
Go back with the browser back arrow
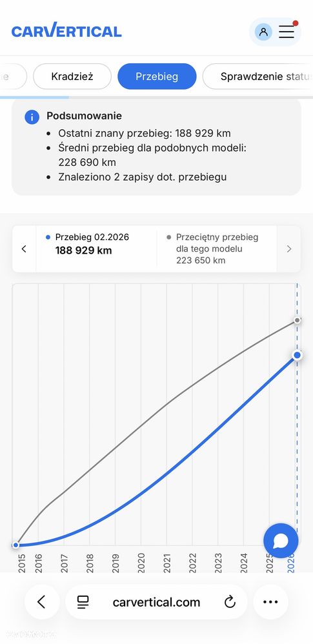click(x=41, y=601)
